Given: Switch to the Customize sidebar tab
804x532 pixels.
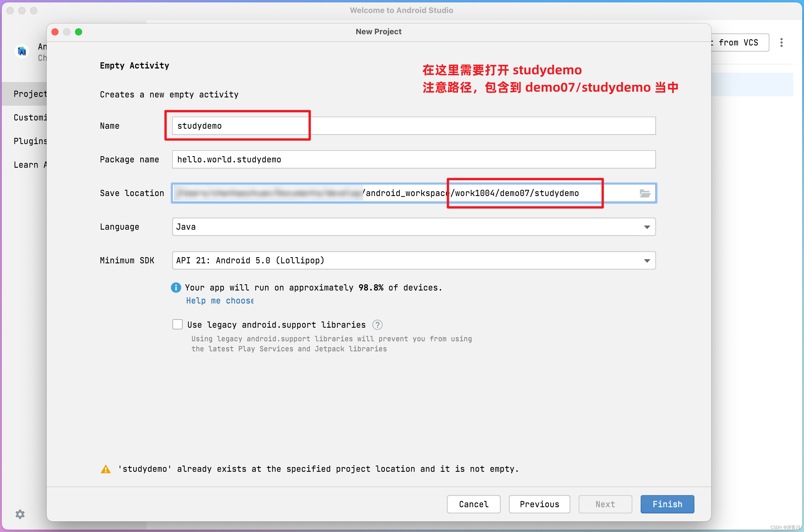Looking at the screenshot, I should pos(30,118).
